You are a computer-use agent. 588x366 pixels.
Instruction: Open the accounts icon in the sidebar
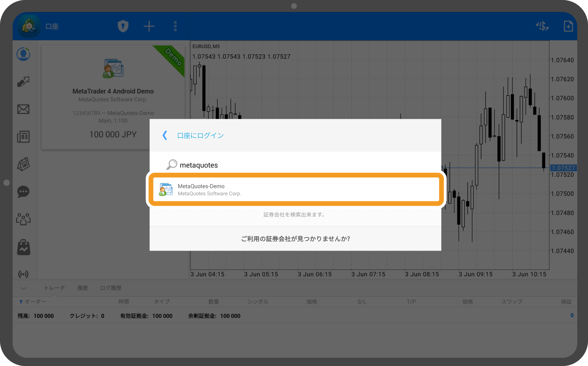tap(23, 54)
